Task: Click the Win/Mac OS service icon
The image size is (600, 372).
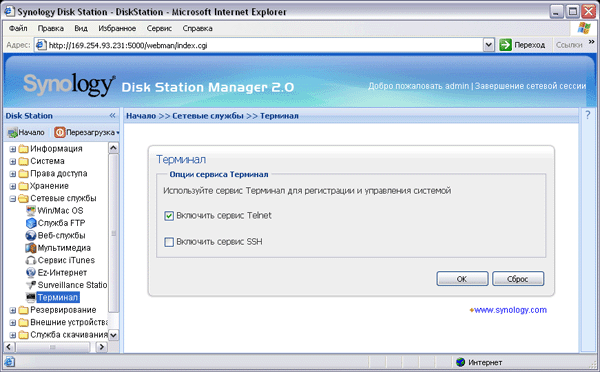Action: (31, 210)
